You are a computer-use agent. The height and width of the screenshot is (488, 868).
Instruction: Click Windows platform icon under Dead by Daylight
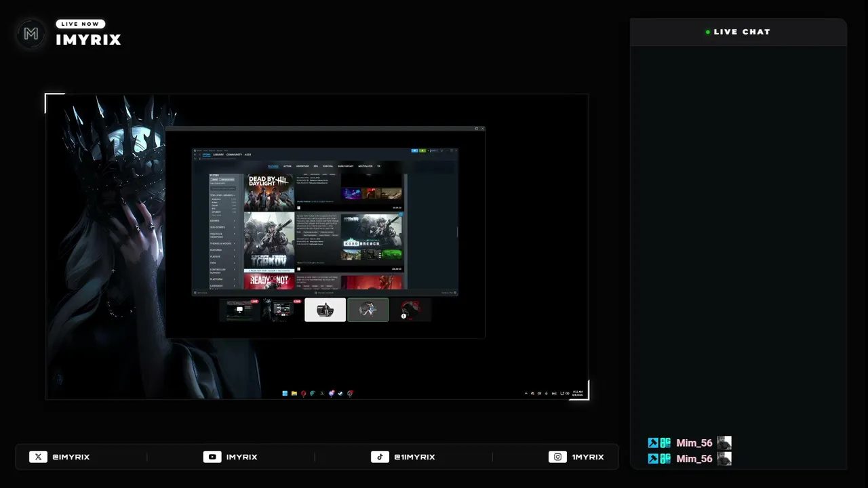[x=298, y=207]
